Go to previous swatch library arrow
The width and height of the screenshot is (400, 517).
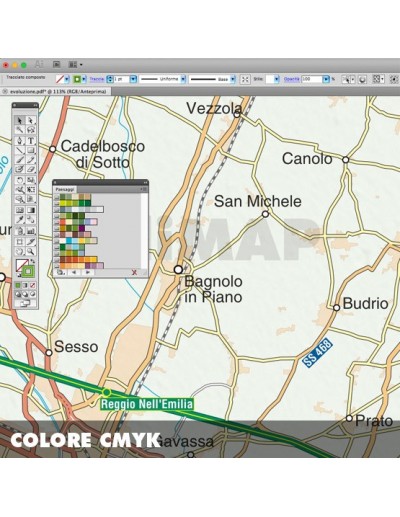pos(74,272)
